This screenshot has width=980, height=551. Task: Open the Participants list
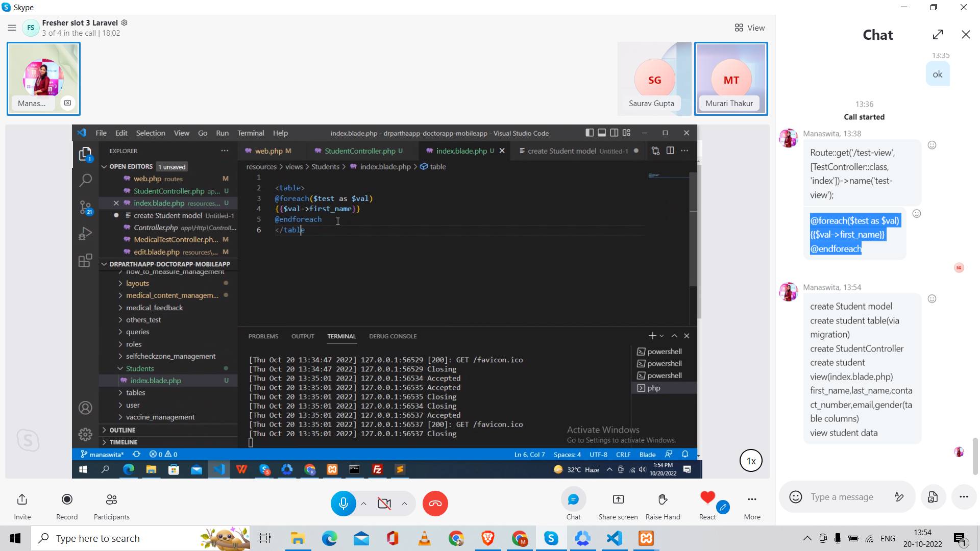pos(111,504)
